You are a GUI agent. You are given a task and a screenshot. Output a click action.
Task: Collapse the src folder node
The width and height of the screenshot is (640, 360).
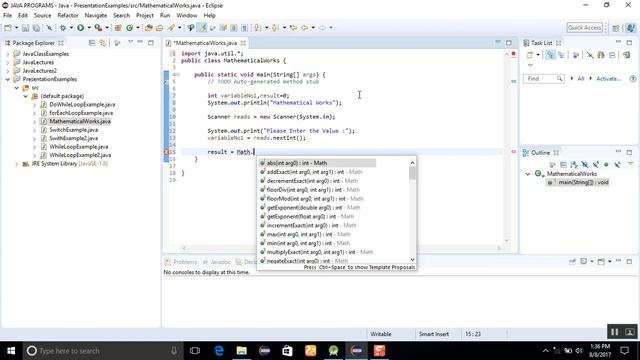tap(17, 88)
